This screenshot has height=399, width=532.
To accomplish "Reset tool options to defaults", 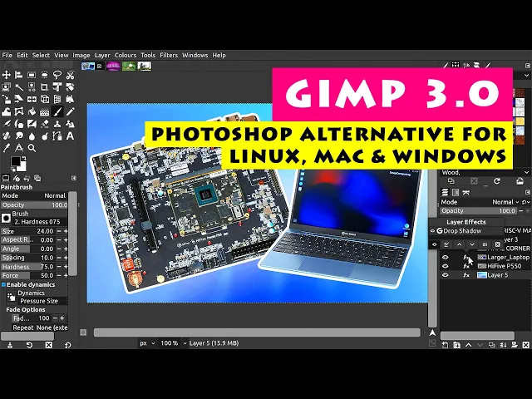I will tap(68, 345).
